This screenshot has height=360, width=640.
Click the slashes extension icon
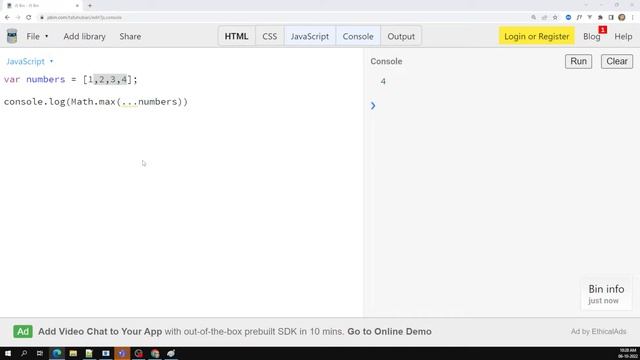tap(579, 18)
